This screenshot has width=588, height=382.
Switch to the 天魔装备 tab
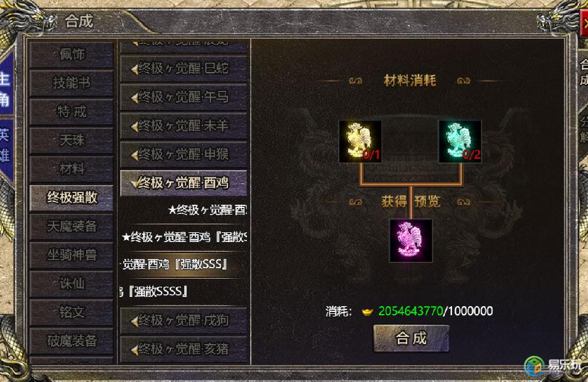coord(71,226)
